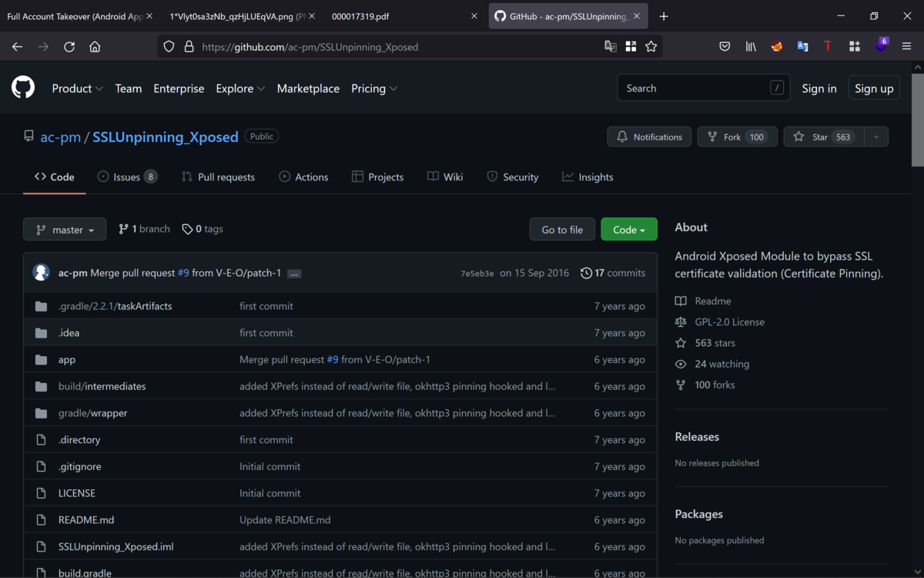
Task: Close the 000017319.pdf tab
Action: coord(474,16)
